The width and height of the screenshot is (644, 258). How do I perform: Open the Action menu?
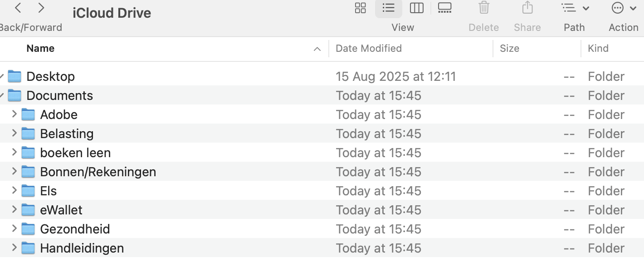[624, 8]
